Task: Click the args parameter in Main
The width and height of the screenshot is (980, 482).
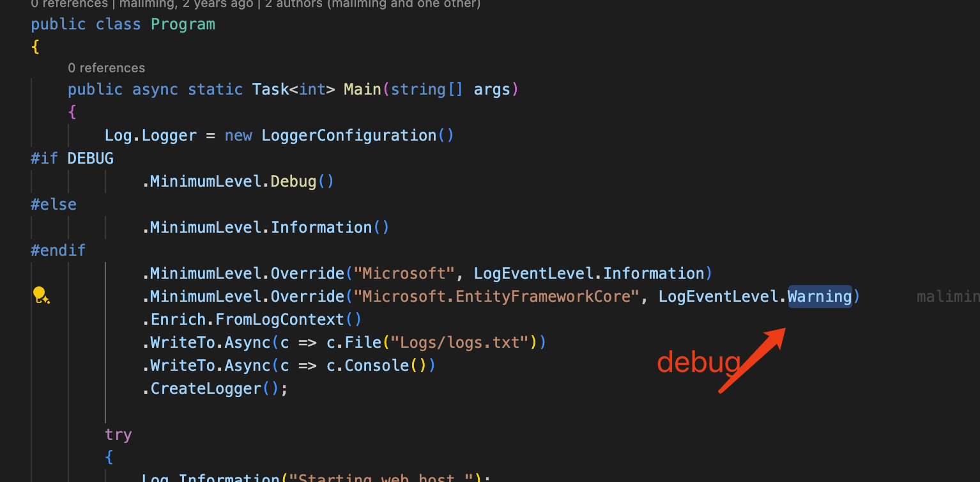Action: 492,89
